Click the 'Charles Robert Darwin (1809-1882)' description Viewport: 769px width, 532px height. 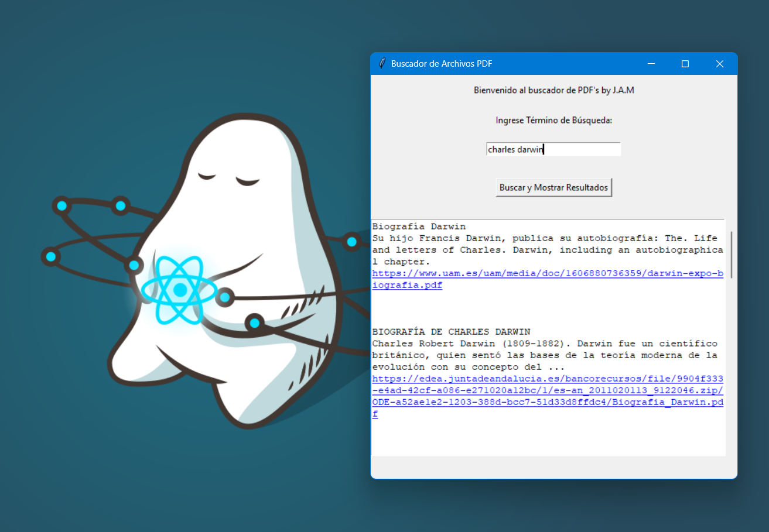[545, 355]
